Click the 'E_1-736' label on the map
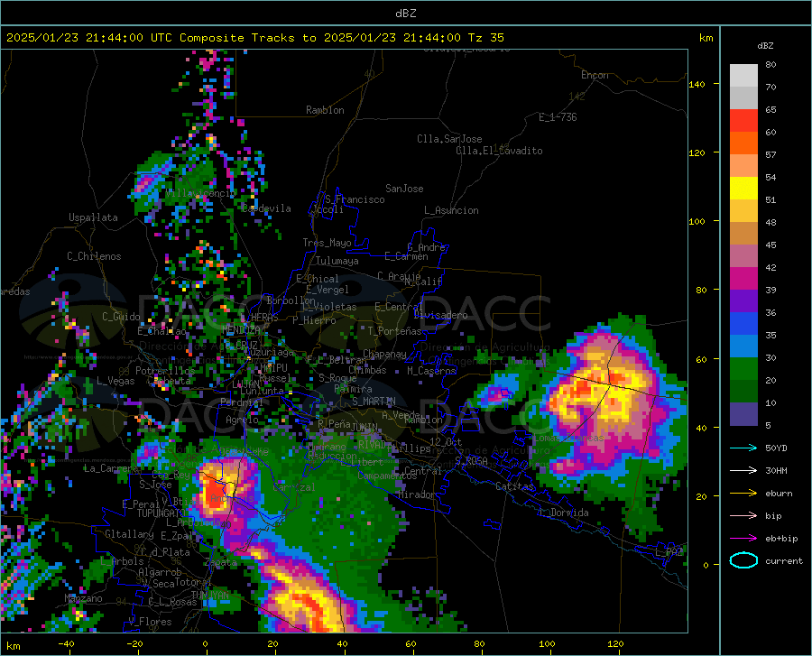 (x=558, y=117)
